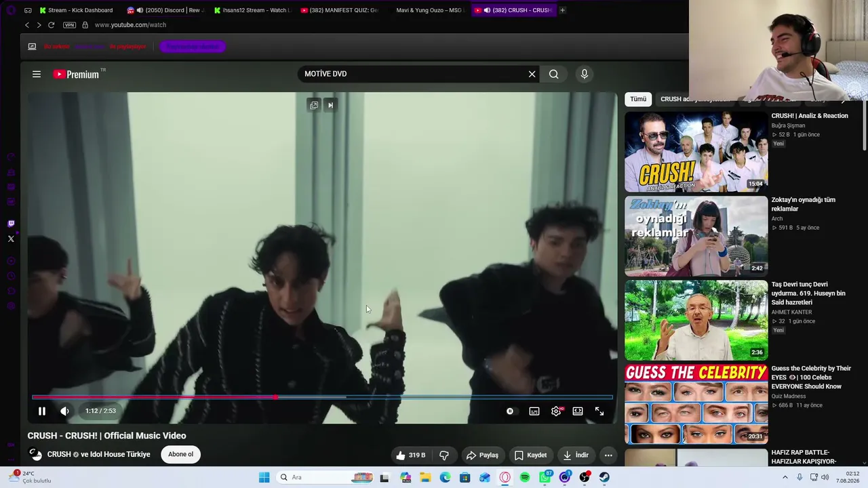Image resolution: width=868 pixels, height=488 pixels.
Task: Switch to ihsans12 Stream browser tab
Action: (252, 10)
